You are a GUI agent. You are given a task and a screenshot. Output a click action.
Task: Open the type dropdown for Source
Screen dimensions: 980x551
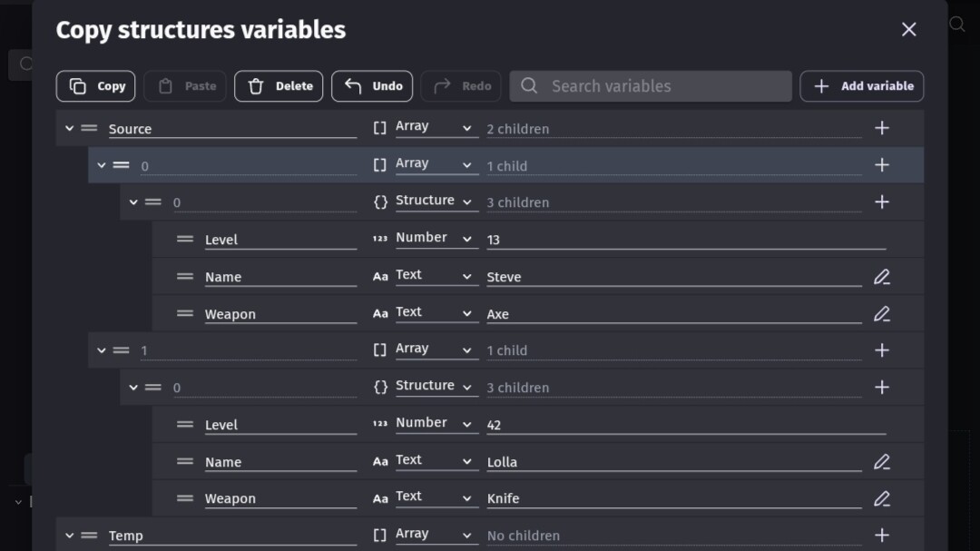[x=435, y=128]
